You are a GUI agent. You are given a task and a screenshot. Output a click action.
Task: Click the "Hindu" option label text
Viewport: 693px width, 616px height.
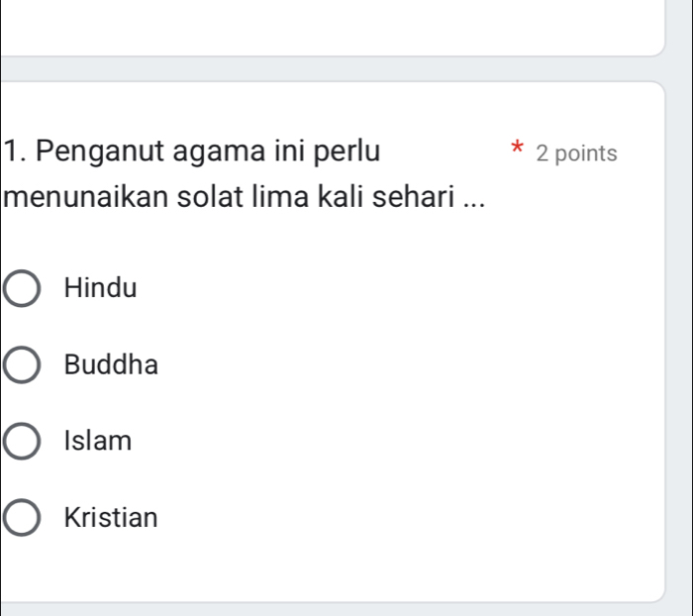(x=100, y=289)
